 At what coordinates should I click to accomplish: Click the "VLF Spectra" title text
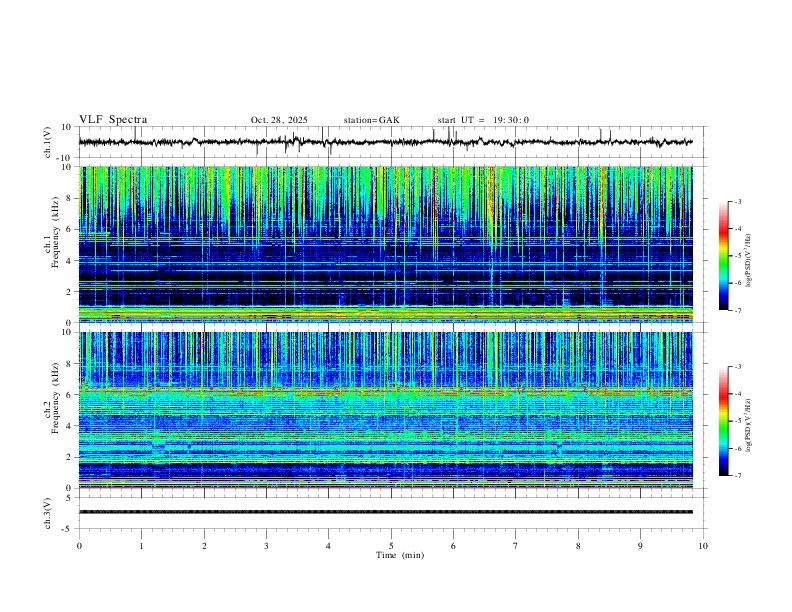pos(113,120)
